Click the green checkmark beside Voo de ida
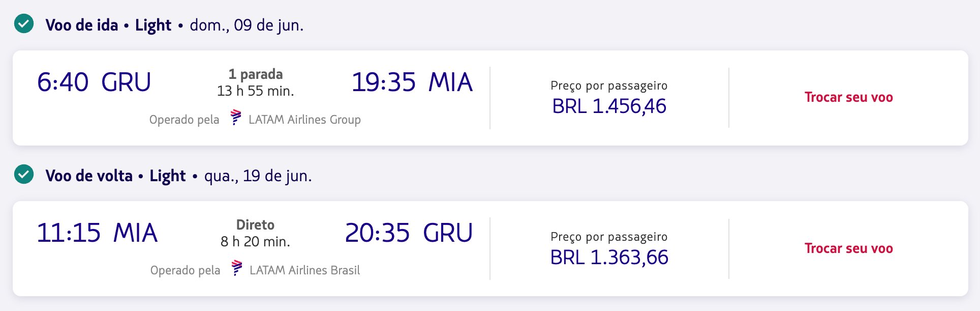This screenshot has width=980, height=311. pos(24,24)
